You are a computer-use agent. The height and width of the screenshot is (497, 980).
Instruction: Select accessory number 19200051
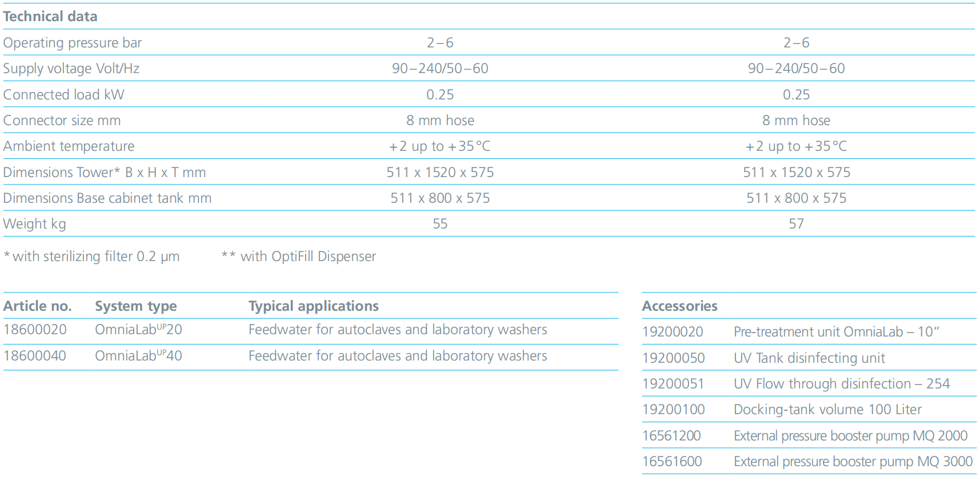[x=673, y=384]
